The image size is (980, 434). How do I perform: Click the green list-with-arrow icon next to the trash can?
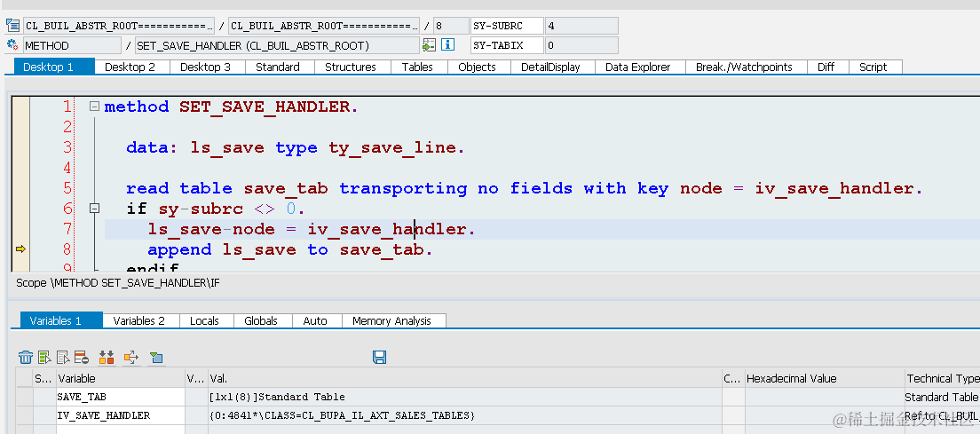(44, 357)
